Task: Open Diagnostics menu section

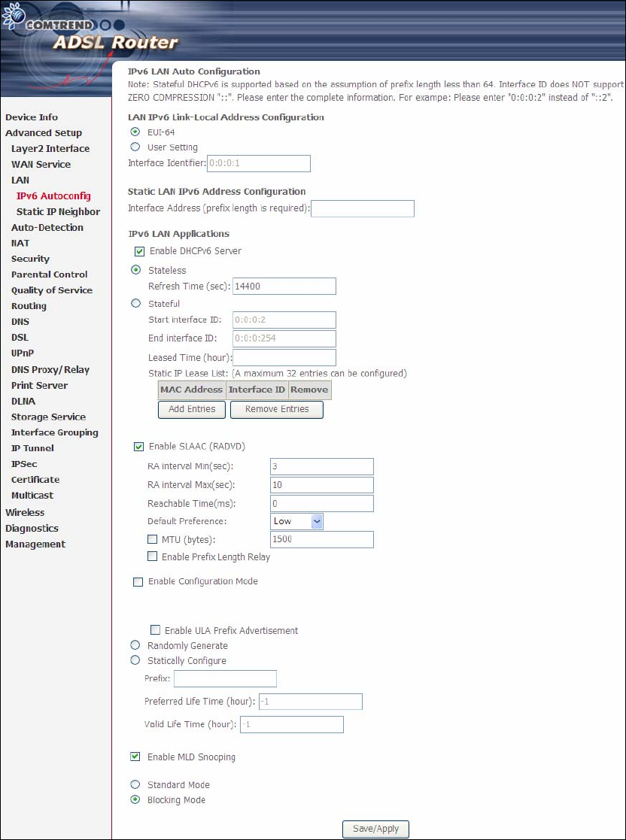Action: pyautogui.click(x=32, y=528)
